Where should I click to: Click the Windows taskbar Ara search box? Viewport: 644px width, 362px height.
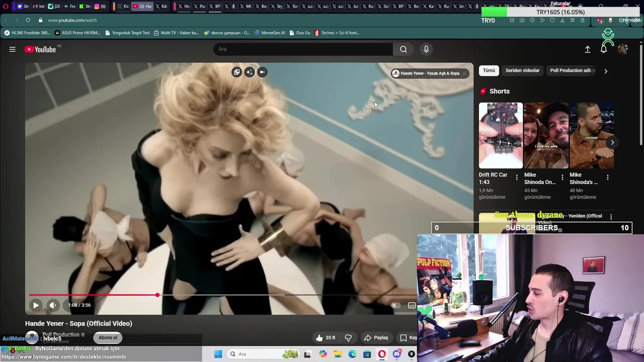[x=263, y=354]
